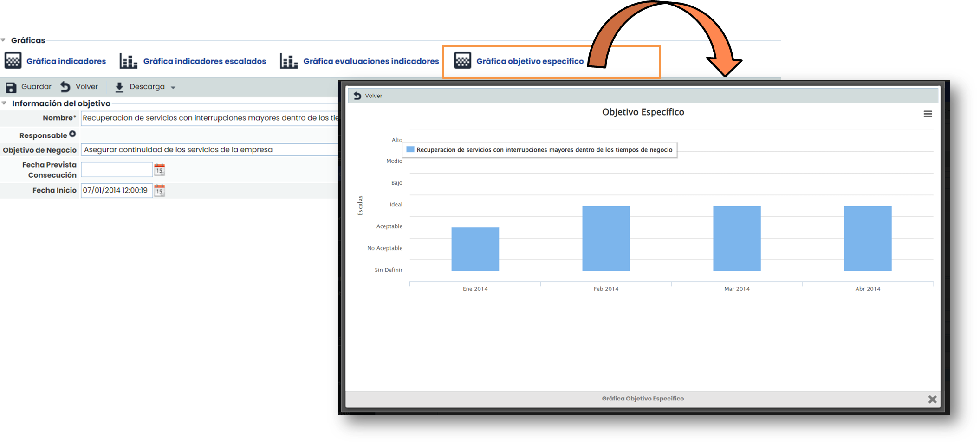Click the Ene 2014 blue bar

[x=475, y=249]
